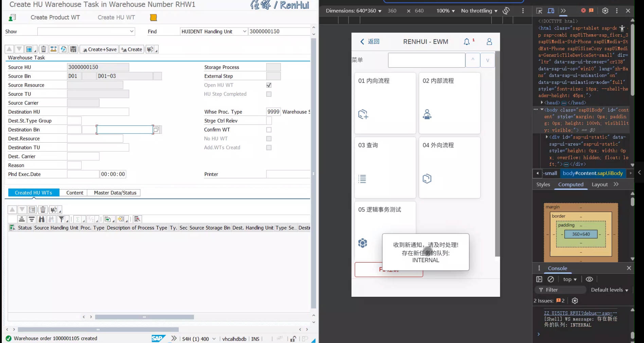Switch to the Created HU WTs tab
Screen dimensions: 644x343
(x=34, y=193)
